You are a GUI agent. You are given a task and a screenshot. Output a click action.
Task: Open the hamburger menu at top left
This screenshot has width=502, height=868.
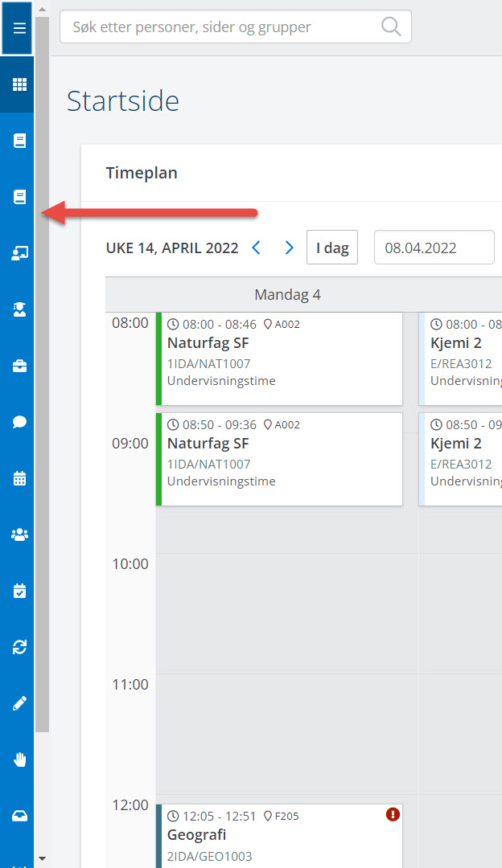[19, 28]
